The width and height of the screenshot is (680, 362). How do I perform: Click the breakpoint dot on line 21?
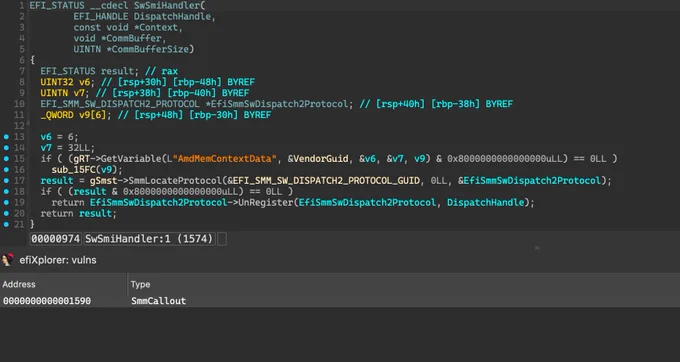(6, 224)
